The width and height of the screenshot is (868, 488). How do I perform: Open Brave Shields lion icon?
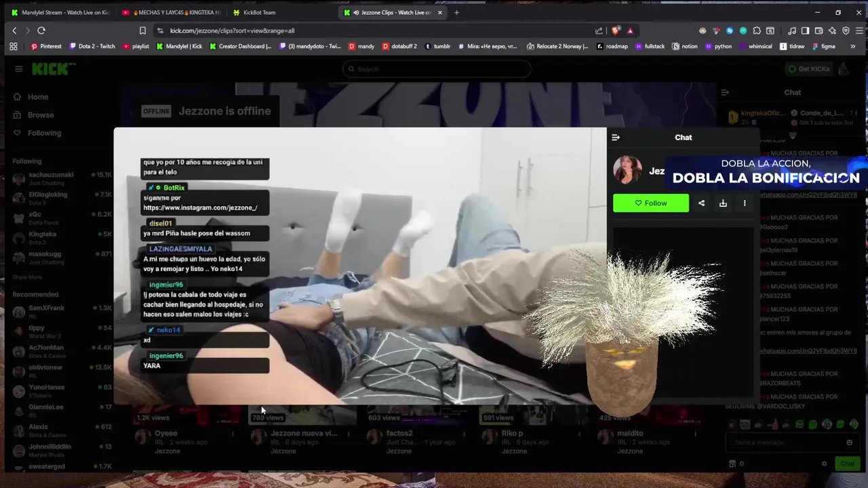[616, 30]
